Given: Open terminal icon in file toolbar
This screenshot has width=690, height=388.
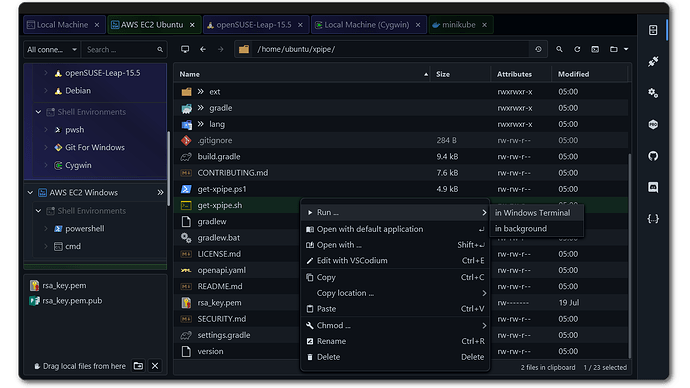Looking at the screenshot, I should 595,49.
